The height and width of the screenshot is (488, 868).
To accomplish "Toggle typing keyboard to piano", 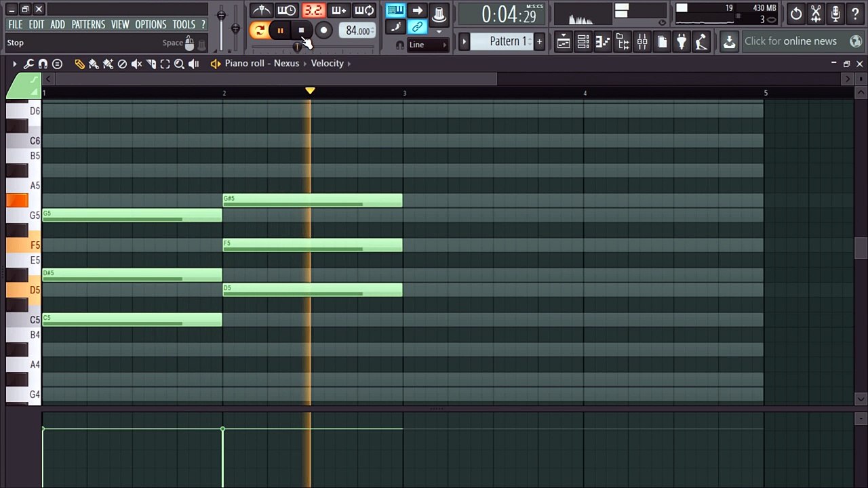I will 395,10.
